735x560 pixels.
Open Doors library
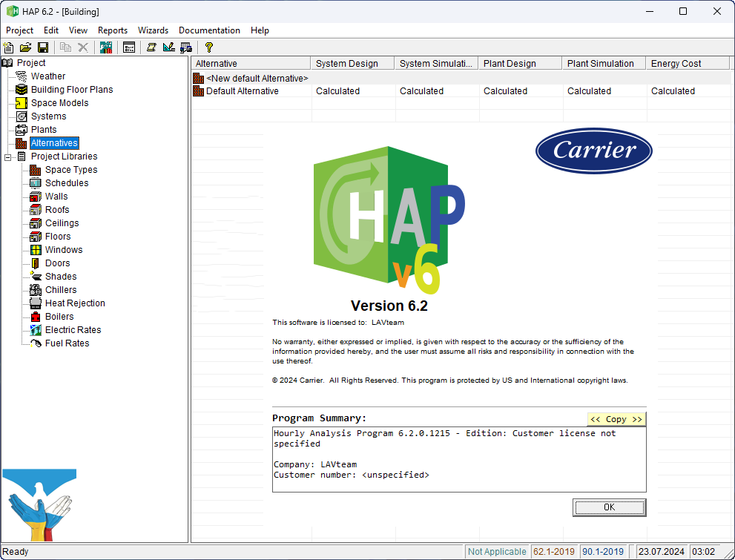pyautogui.click(x=57, y=263)
